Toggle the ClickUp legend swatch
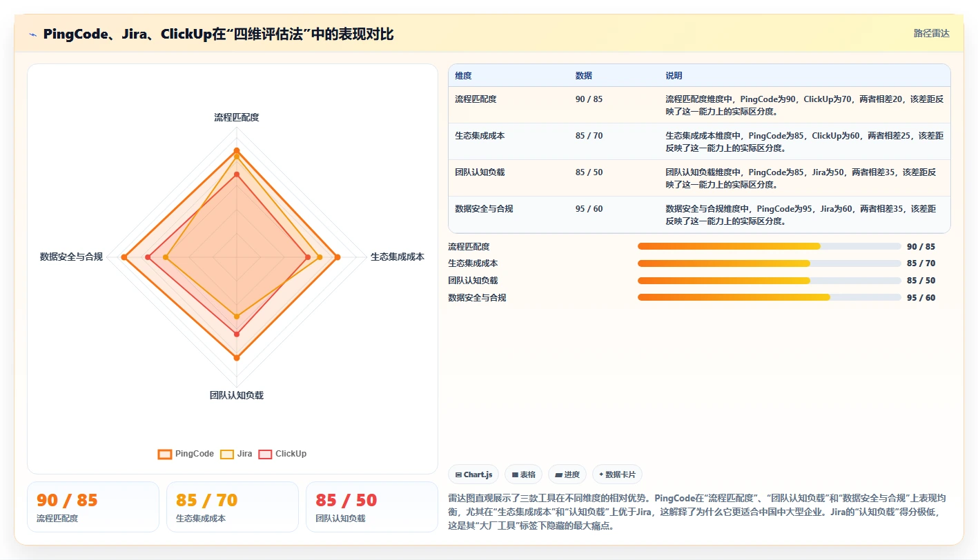The height and width of the screenshot is (560, 978). click(265, 454)
